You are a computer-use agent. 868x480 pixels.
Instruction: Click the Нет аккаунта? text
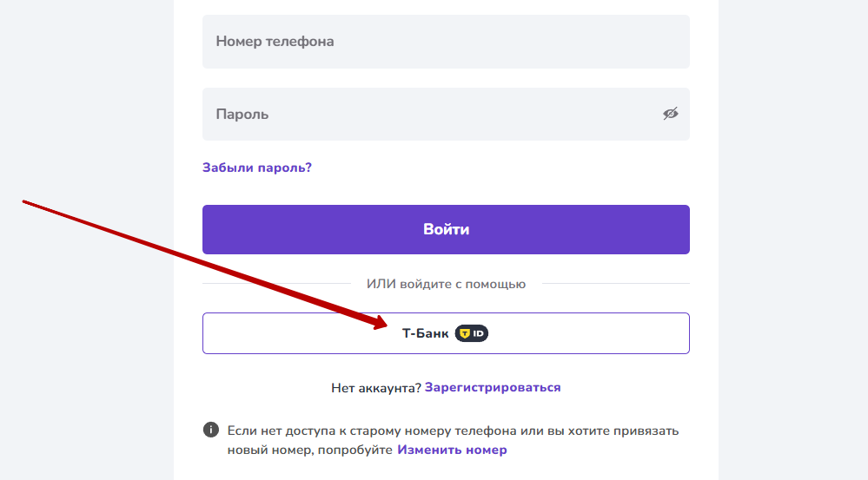click(375, 387)
